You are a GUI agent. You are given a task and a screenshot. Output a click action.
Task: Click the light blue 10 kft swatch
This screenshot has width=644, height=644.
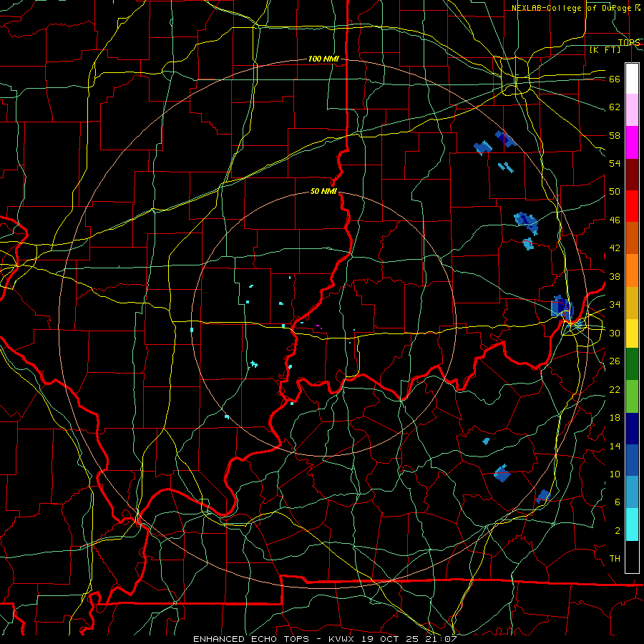point(632,492)
